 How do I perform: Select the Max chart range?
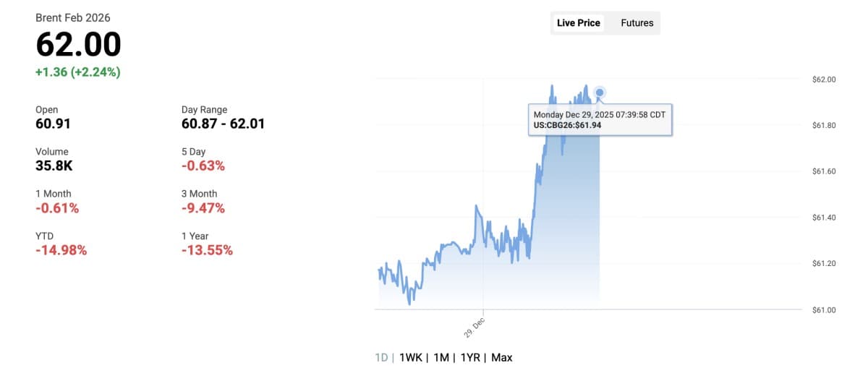[501, 358]
